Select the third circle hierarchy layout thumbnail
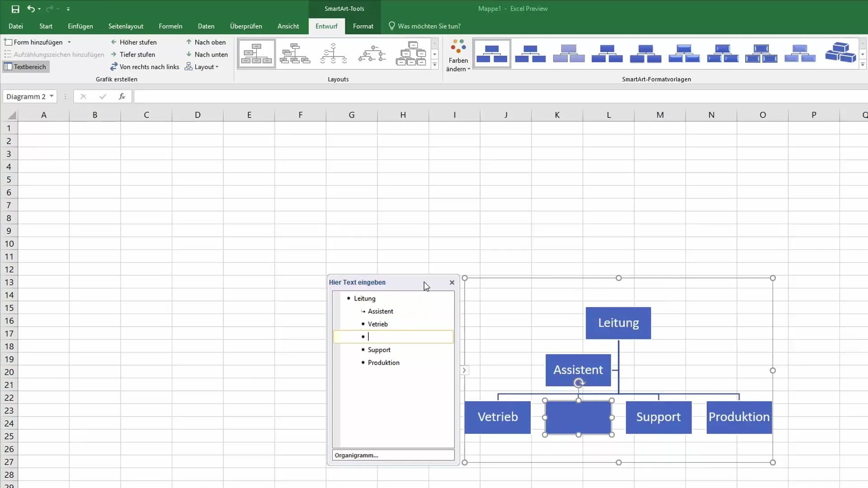The height and width of the screenshot is (488, 868). (334, 53)
